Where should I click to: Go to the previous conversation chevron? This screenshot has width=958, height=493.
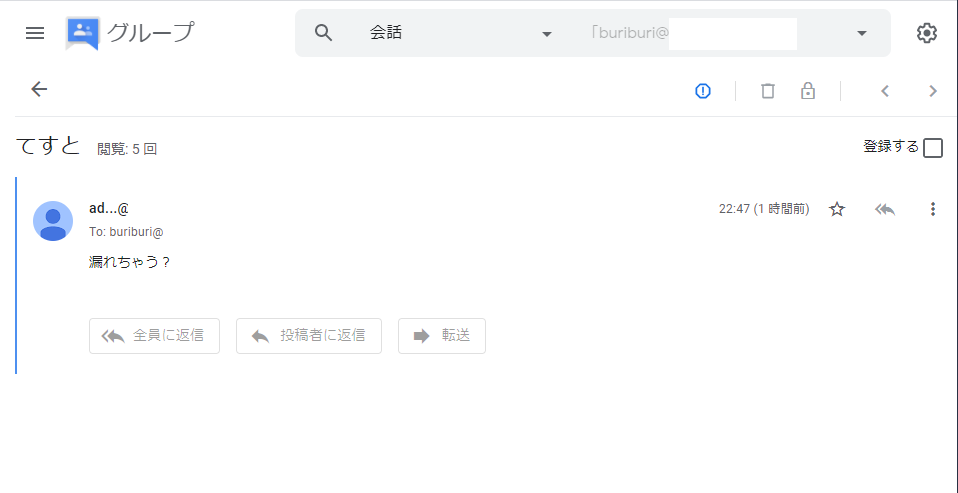[x=884, y=91]
